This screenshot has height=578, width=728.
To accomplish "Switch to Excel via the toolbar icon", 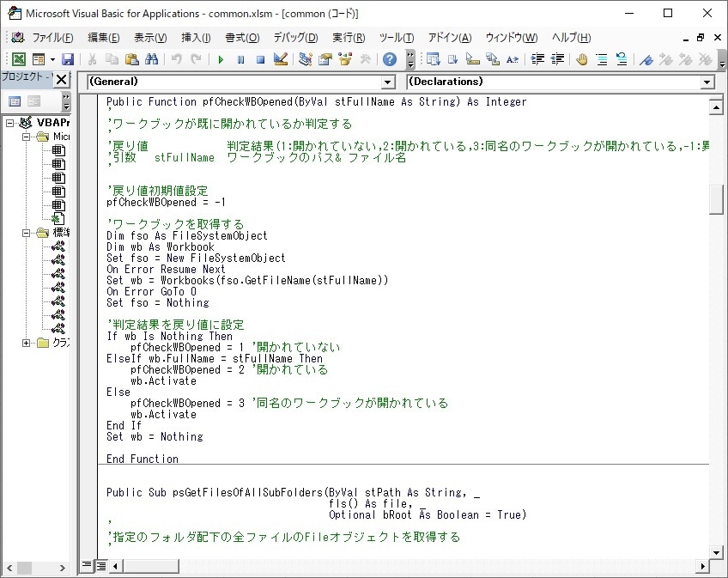I will pyautogui.click(x=19, y=59).
